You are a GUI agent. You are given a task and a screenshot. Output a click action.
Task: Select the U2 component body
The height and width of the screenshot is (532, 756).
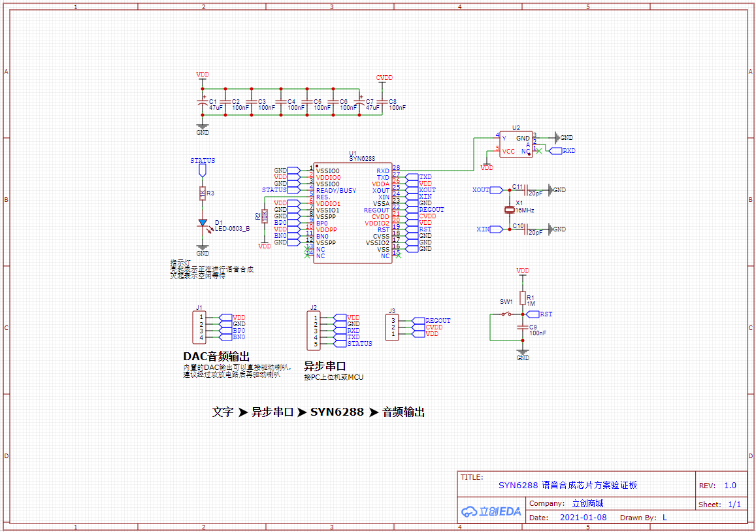click(x=516, y=144)
